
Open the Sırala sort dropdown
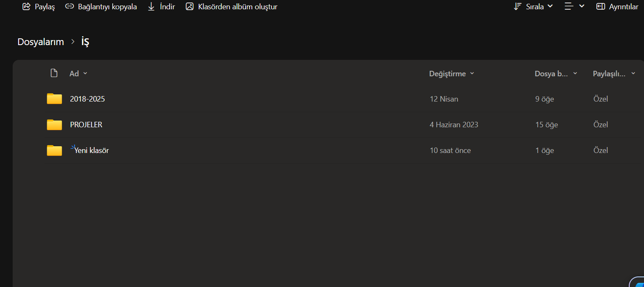tap(533, 7)
